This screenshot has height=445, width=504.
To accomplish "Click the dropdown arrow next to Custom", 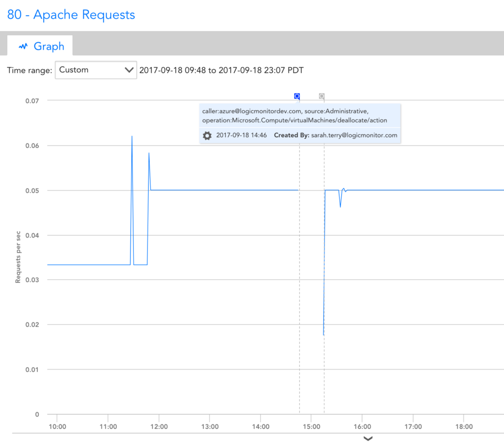I will 129,70.
